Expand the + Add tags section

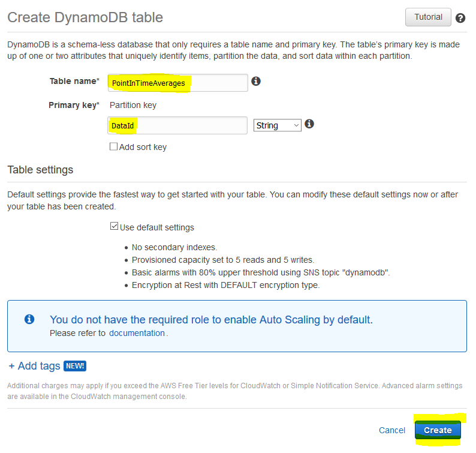click(34, 366)
